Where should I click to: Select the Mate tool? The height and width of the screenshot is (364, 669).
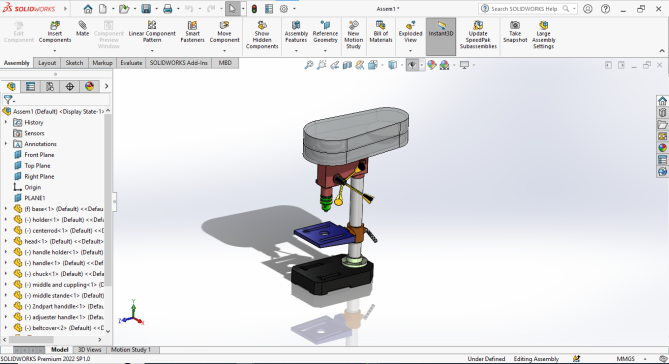coord(82,29)
